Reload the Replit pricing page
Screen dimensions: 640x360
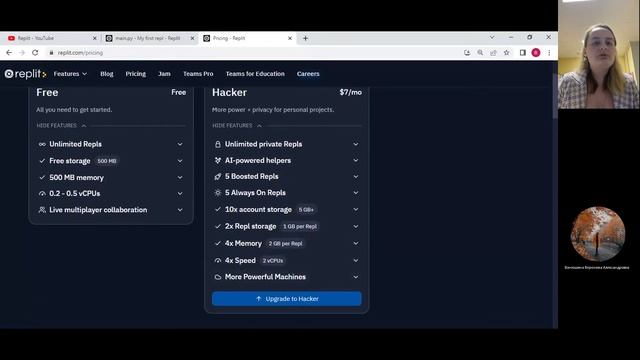coord(35,53)
